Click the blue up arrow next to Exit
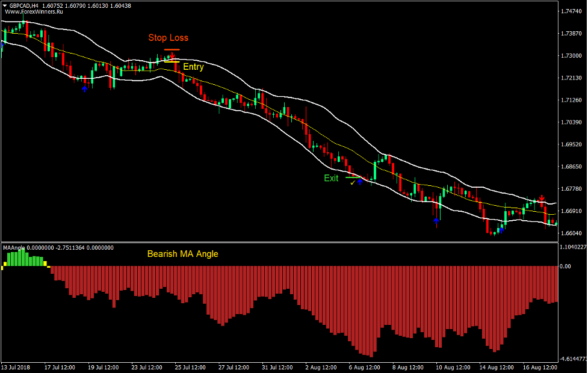Screen dimensions: 588x373 (x=360, y=182)
